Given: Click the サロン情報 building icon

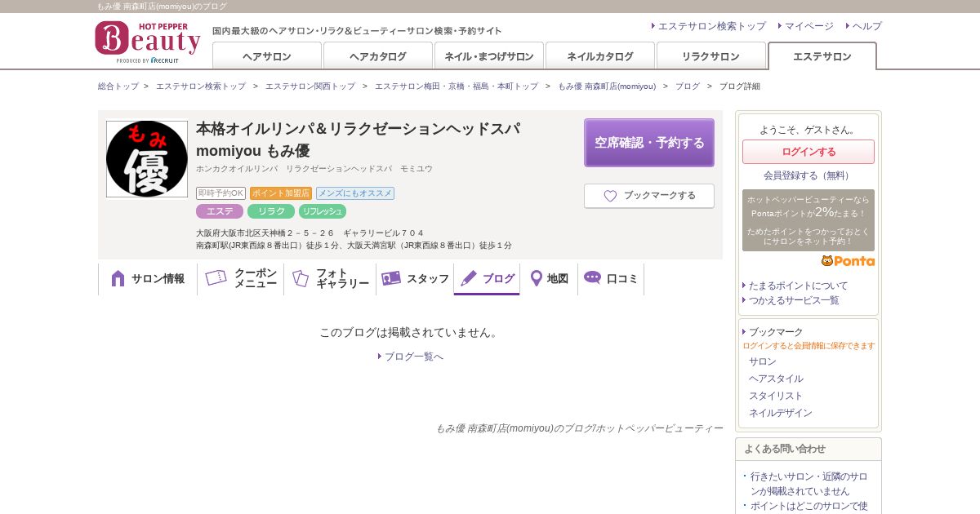Looking at the screenshot, I should (x=118, y=278).
